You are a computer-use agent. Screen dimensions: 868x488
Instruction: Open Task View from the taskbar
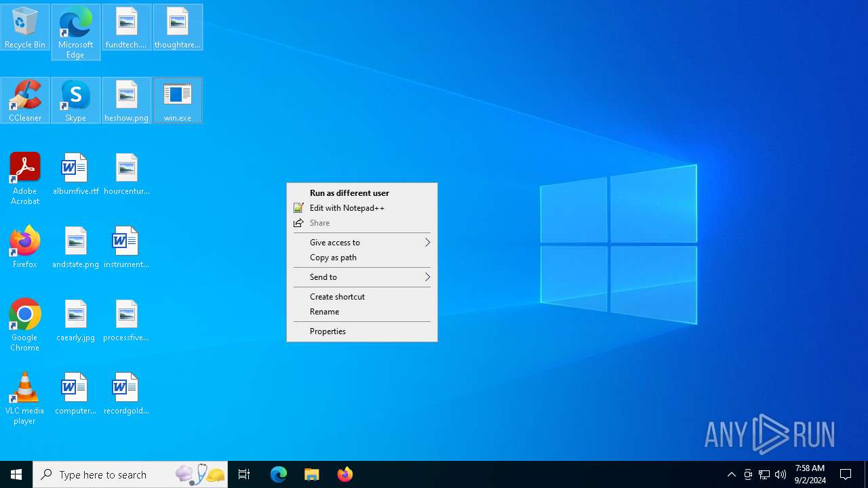(x=244, y=474)
